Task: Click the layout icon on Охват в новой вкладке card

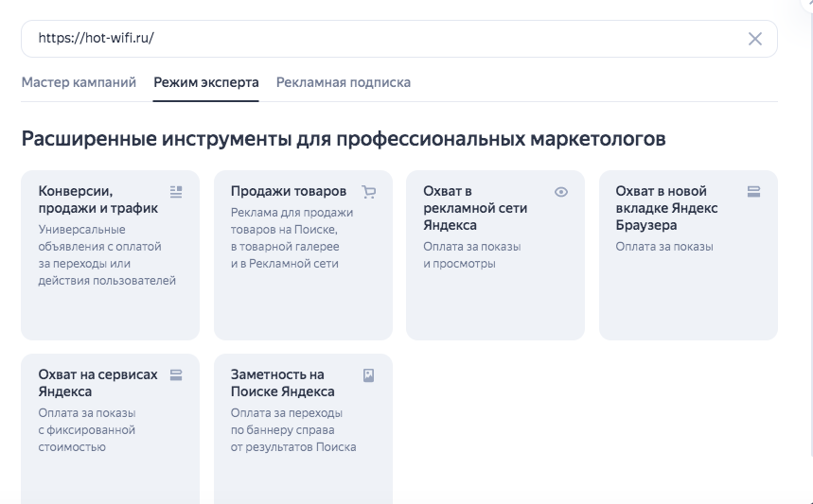Action: 753,192
